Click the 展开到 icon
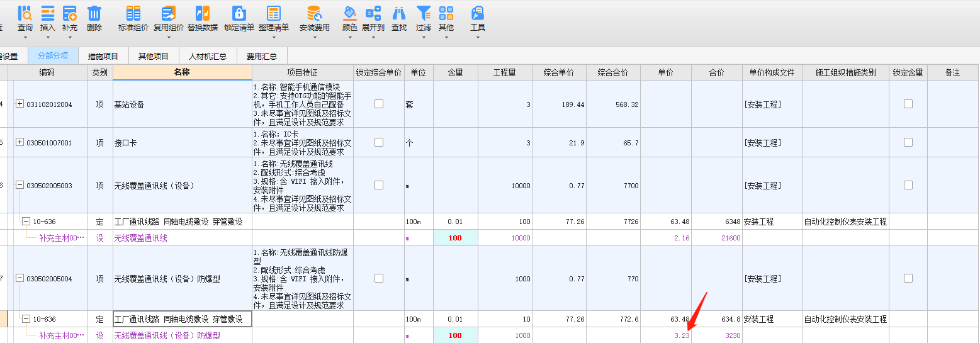 coord(373,13)
